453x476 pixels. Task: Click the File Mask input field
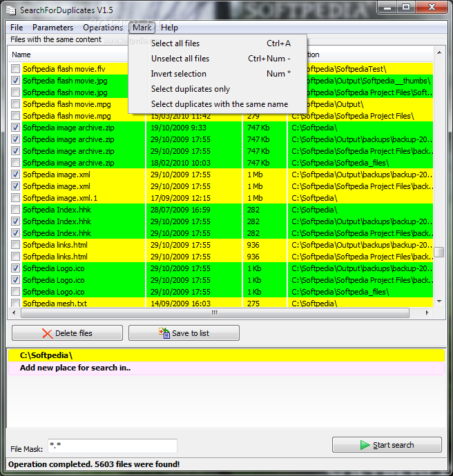coord(113,446)
